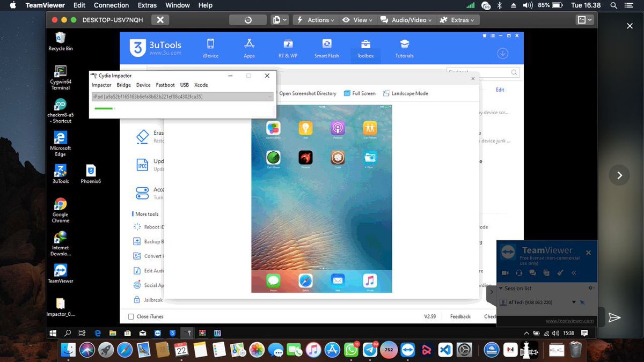
Task: Open the Connection menu in macOS menu bar
Action: pyautogui.click(x=111, y=5)
